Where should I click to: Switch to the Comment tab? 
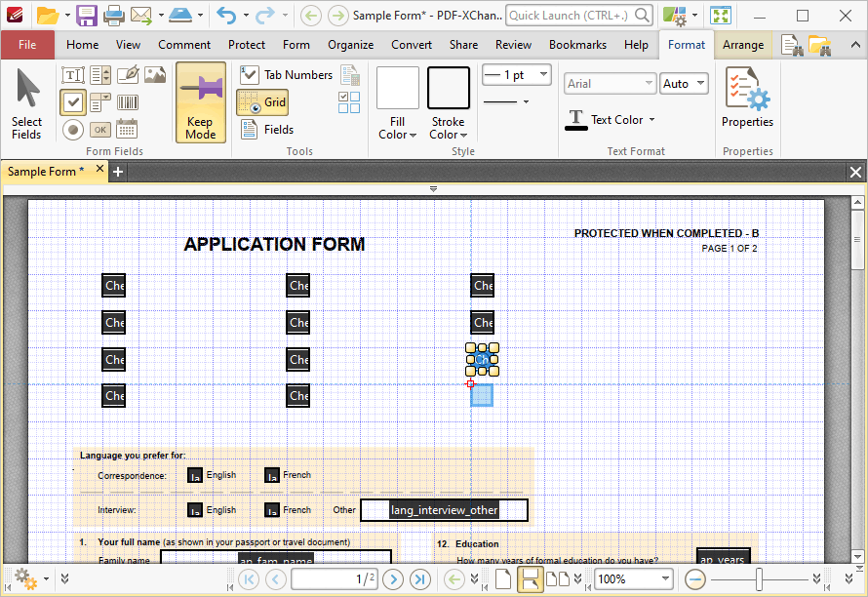184,45
